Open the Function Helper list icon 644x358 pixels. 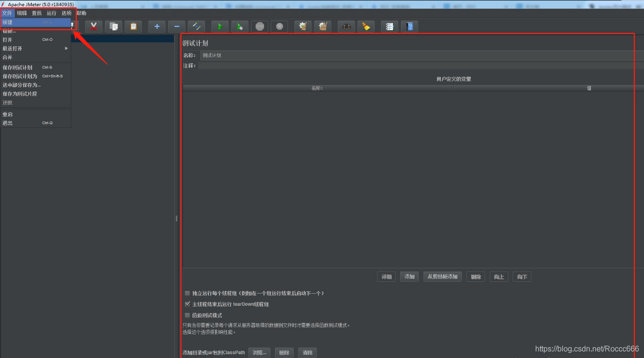pyautogui.click(x=390, y=26)
